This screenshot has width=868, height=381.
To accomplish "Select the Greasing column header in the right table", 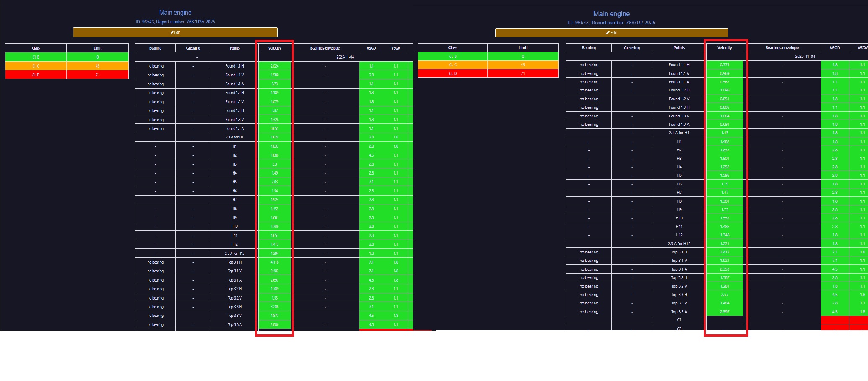I will [632, 48].
